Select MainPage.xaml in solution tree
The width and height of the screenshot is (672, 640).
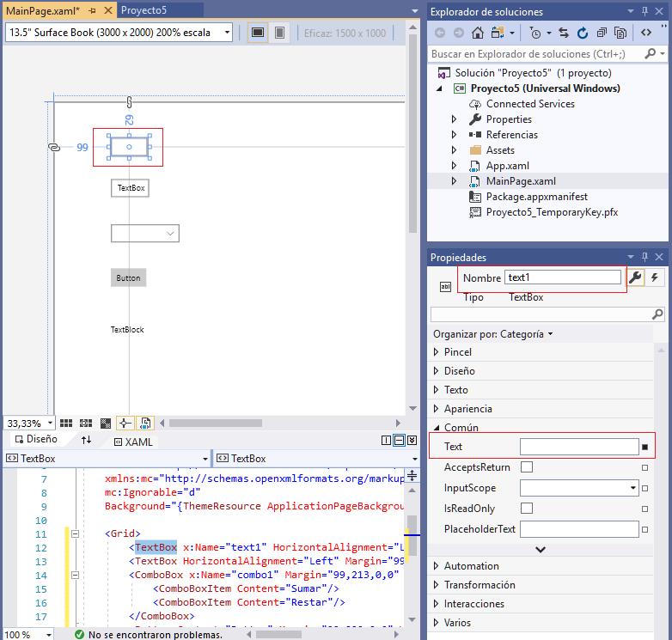[x=521, y=181]
